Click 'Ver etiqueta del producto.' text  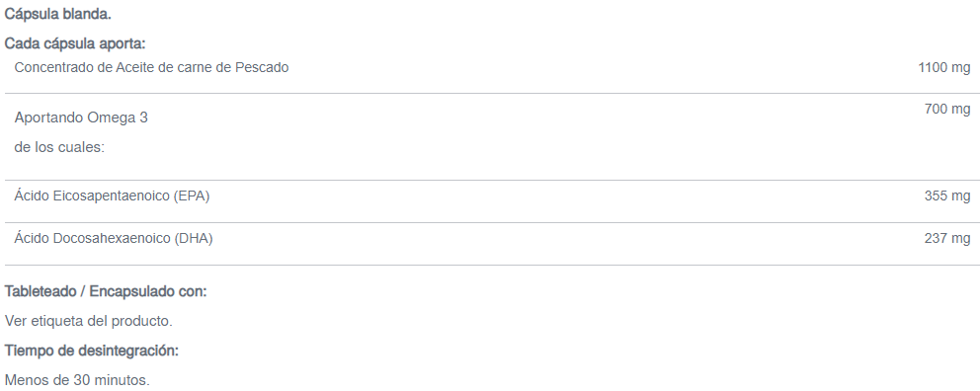tap(89, 321)
